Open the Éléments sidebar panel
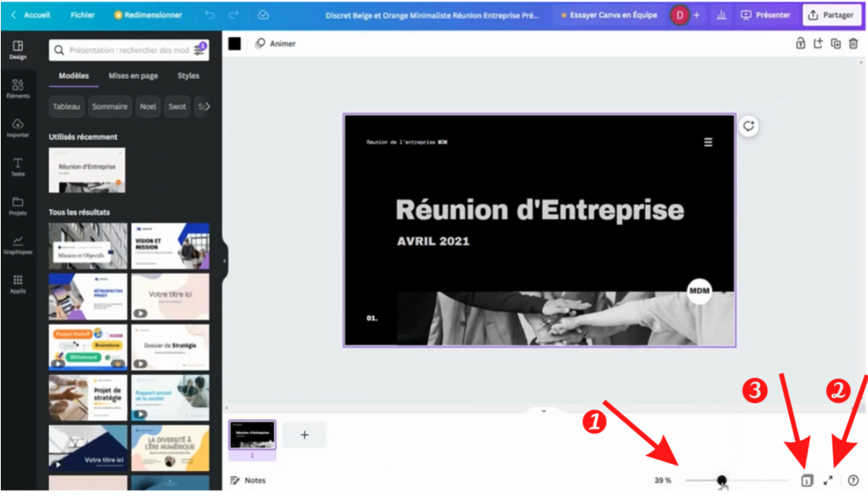 [18, 89]
